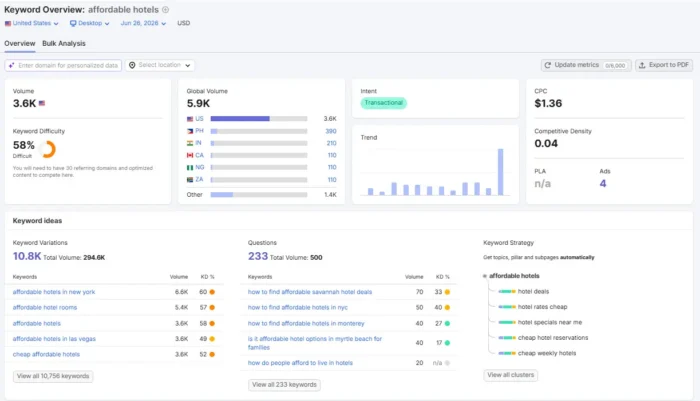Click the Other volume progress bar
The height and width of the screenshot is (401, 700).
pos(259,195)
